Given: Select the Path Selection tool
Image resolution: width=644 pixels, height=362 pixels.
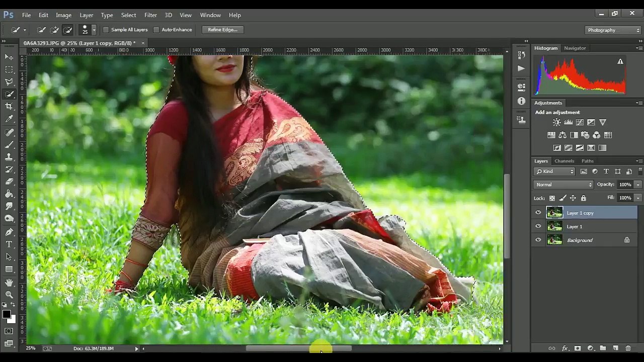Looking at the screenshot, I should tap(9, 257).
